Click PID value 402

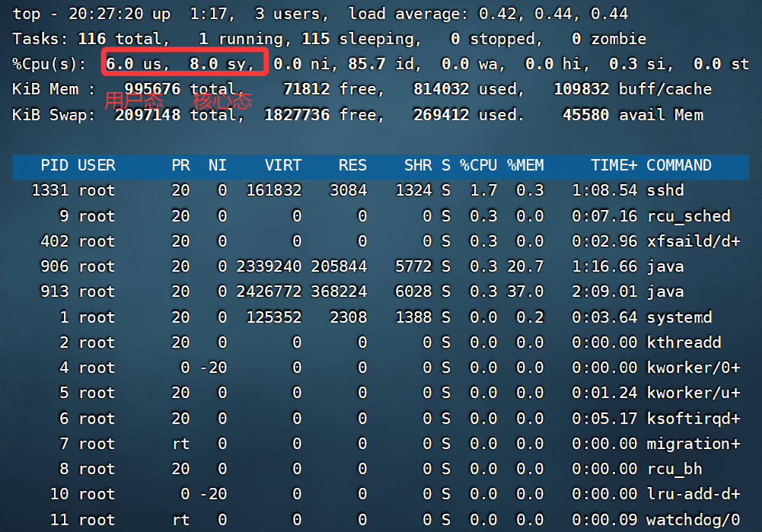tap(55, 241)
